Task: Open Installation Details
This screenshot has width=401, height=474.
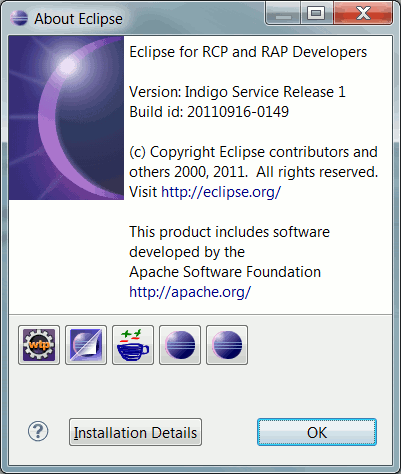Action: (x=135, y=432)
